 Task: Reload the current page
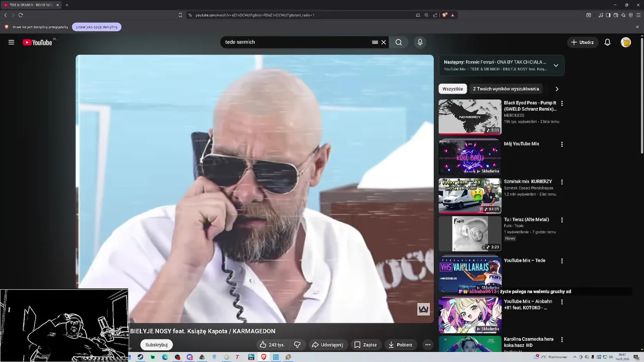[21, 15]
